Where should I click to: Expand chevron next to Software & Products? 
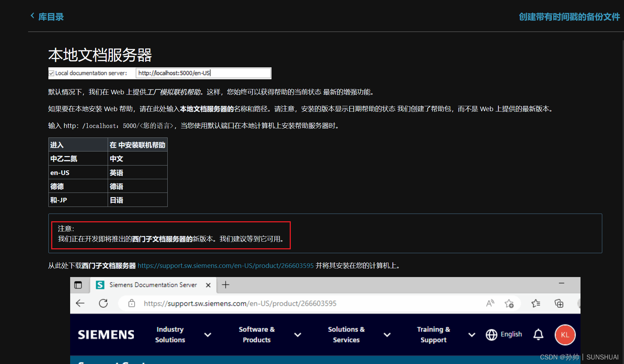(x=298, y=335)
